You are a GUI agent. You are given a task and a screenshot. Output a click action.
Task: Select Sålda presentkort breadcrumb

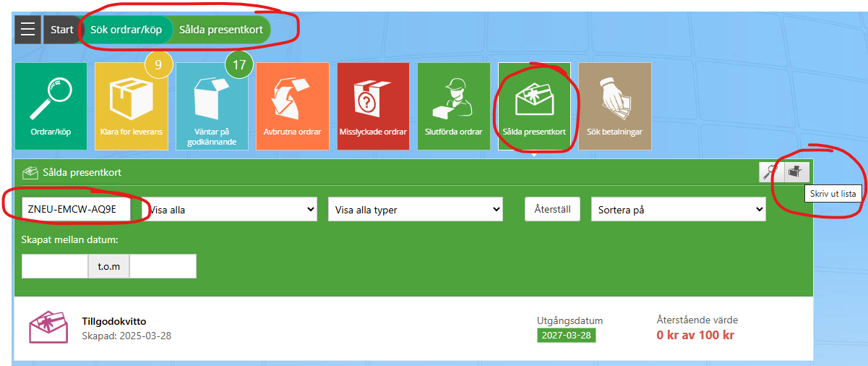pos(221,30)
